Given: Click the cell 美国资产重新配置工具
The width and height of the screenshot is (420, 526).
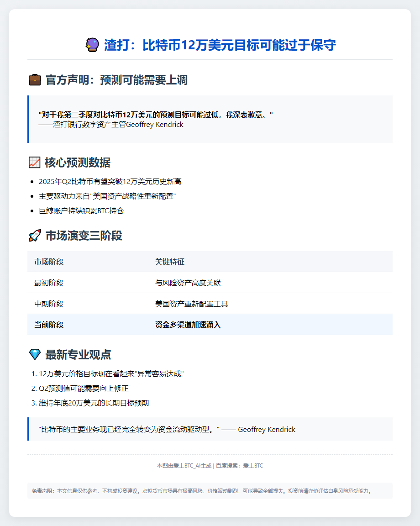Looking at the screenshot, I should [192, 304].
